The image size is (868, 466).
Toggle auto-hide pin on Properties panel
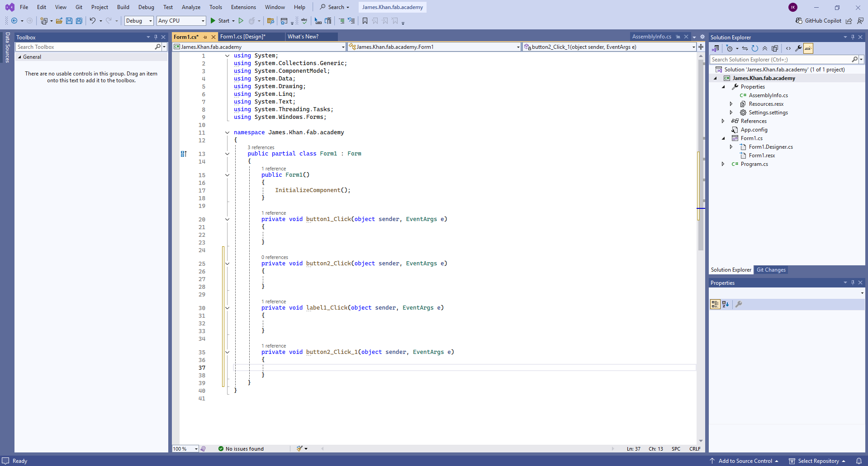(853, 282)
